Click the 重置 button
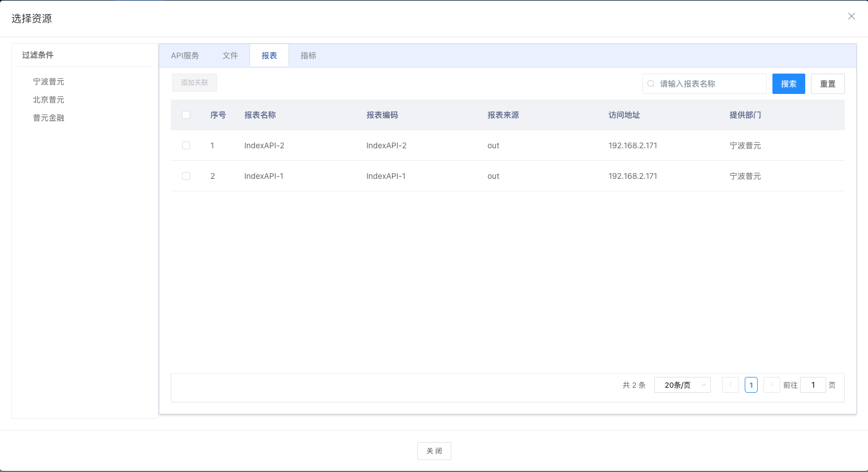The image size is (868, 472). (x=827, y=84)
